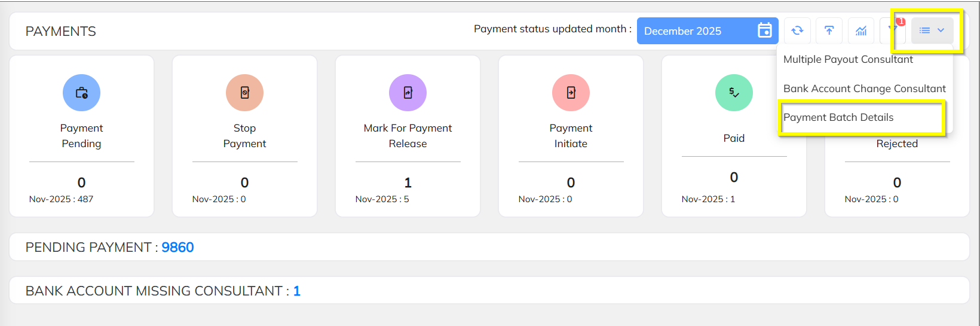Click the bank account missing consultant count
The height and width of the screenshot is (326, 980).
296,291
